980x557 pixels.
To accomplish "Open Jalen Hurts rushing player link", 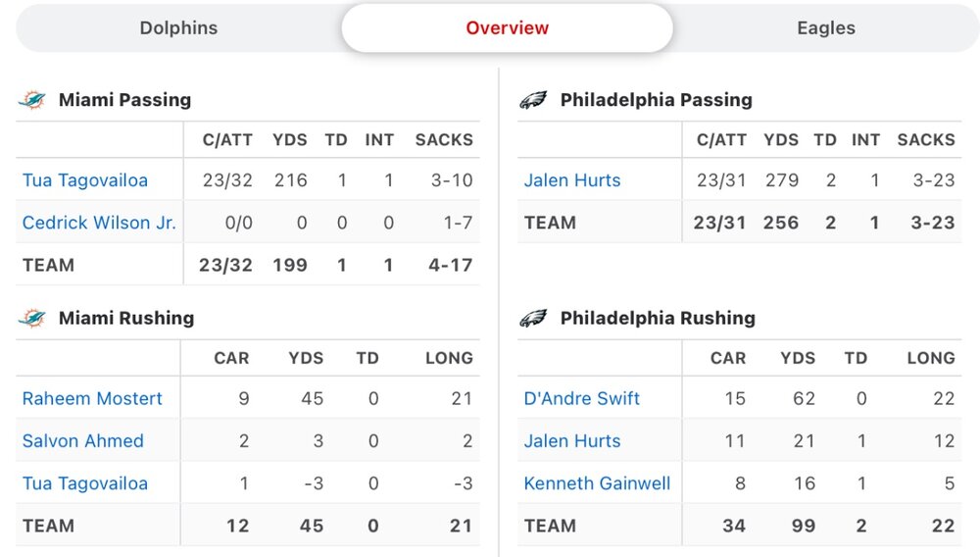I will [x=572, y=441].
